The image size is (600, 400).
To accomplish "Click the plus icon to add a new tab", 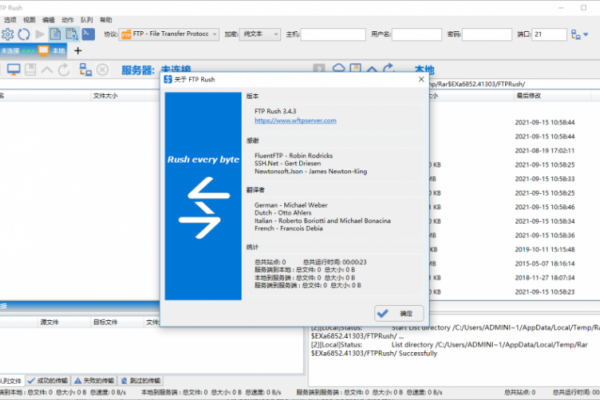I will (78, 50).
